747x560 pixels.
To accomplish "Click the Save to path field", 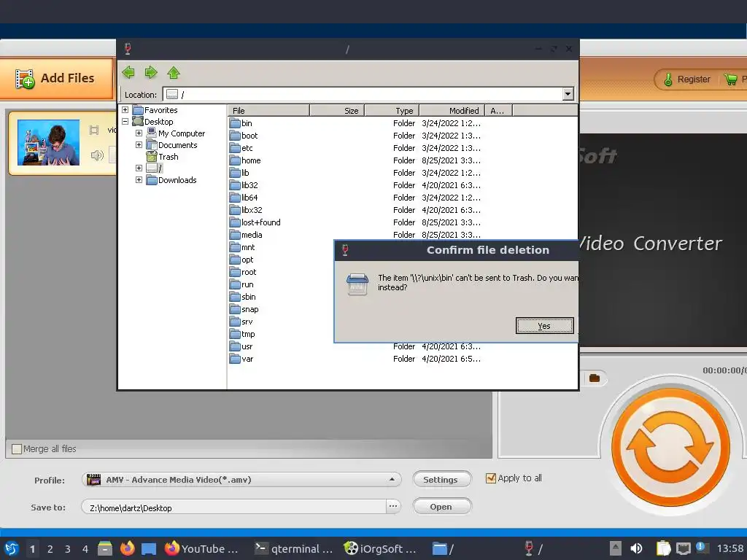I will (233, 507).
